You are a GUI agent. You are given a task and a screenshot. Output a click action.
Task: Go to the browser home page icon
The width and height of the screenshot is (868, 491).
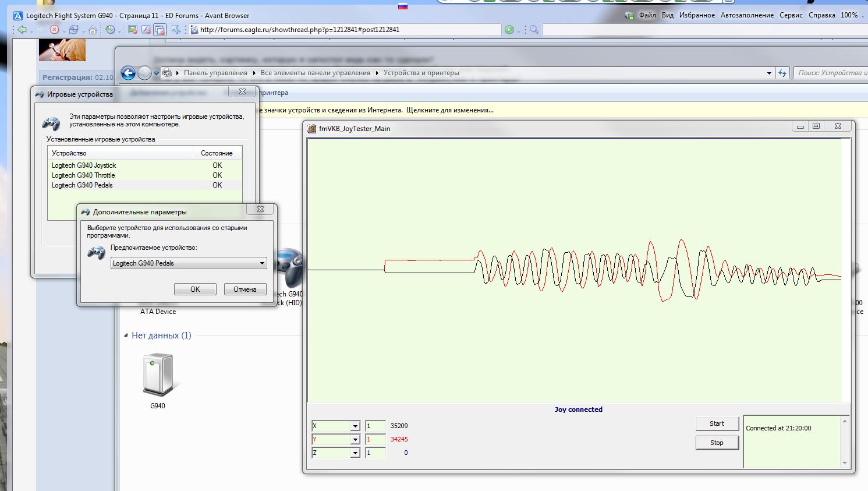click(93, 30)
